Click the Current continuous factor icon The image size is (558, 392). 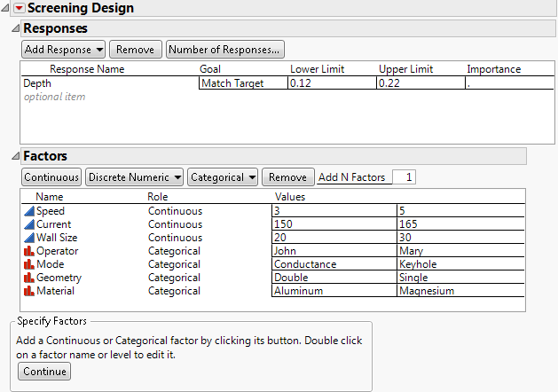click(x=28, y=224)
